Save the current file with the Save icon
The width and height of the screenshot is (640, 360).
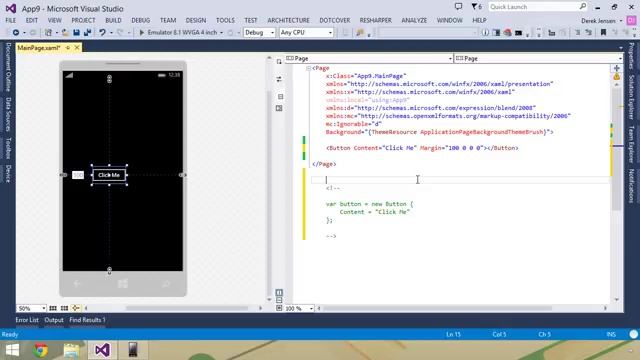click(76, 32)
